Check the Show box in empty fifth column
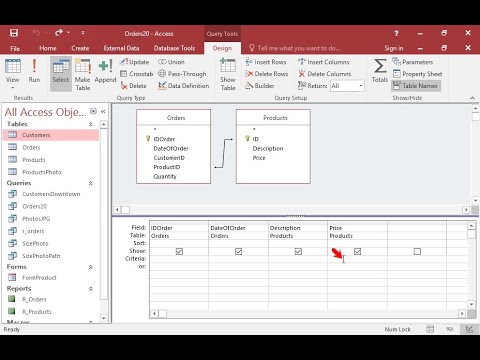 417,251
